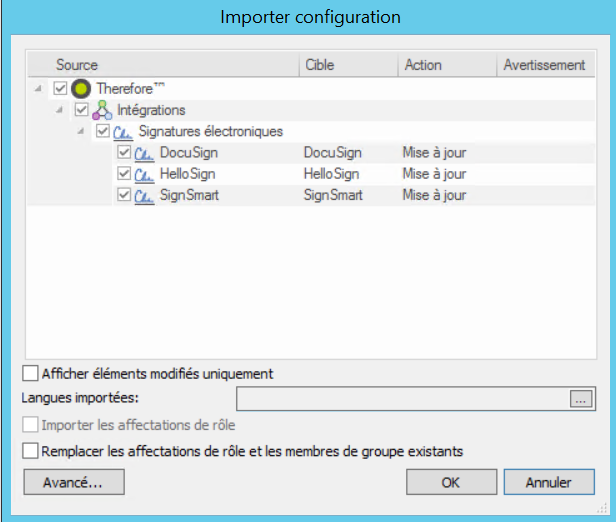Click the Langues importées field

tap(403, 399)
